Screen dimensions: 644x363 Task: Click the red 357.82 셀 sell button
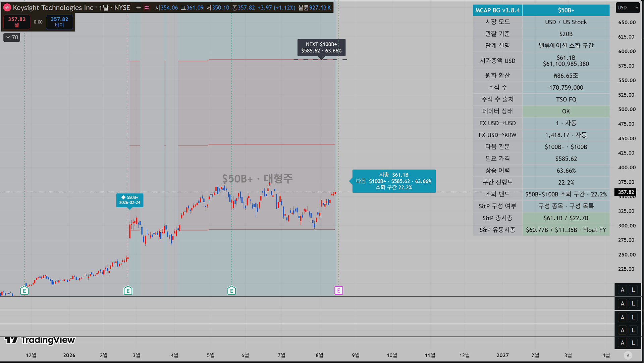(17, 22)
